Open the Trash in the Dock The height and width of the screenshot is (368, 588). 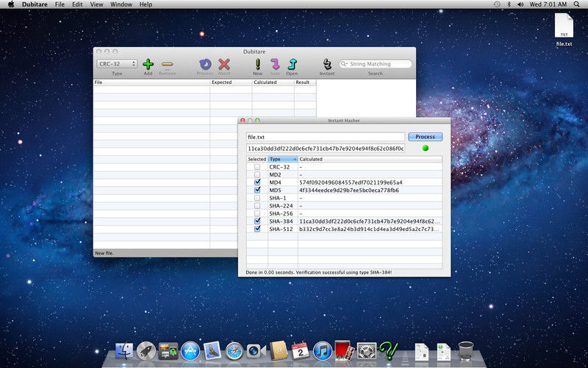tap(466, 351)
